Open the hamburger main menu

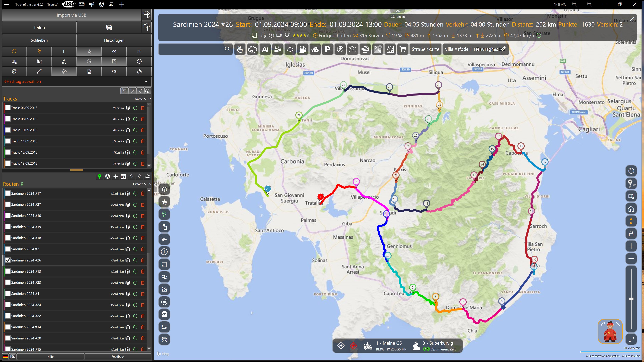point(7,5)
